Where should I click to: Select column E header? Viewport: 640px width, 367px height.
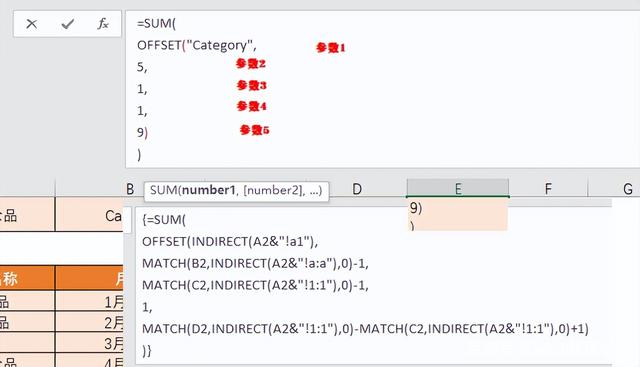click(x=458, y=188)
